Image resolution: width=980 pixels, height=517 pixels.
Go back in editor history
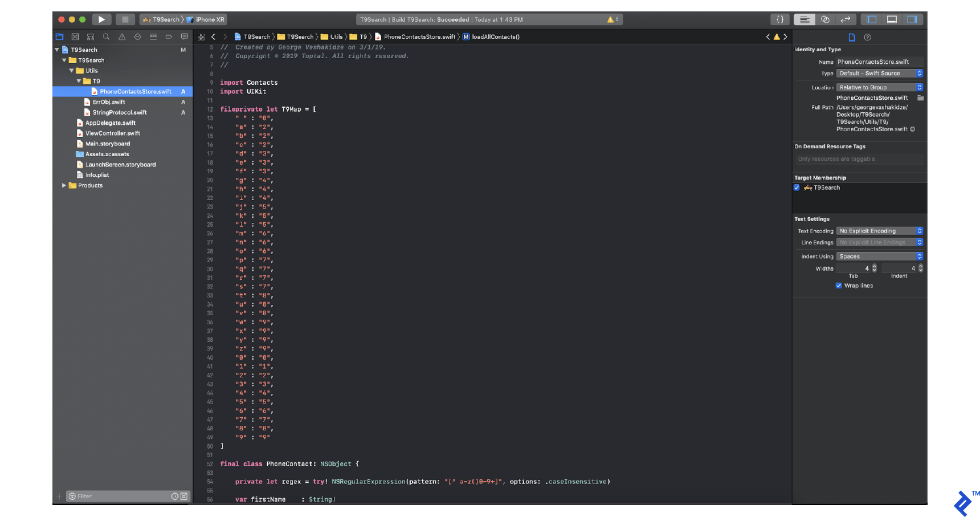tap(214, 36)
